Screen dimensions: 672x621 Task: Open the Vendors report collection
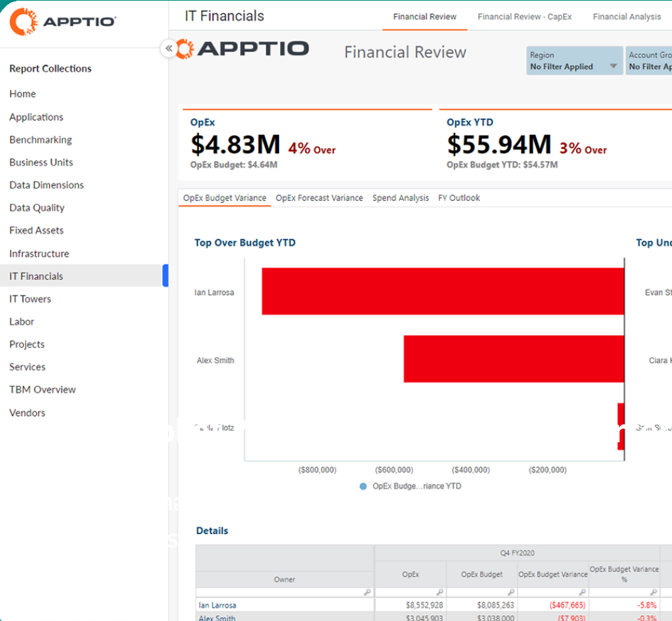(x=27, y=413)
